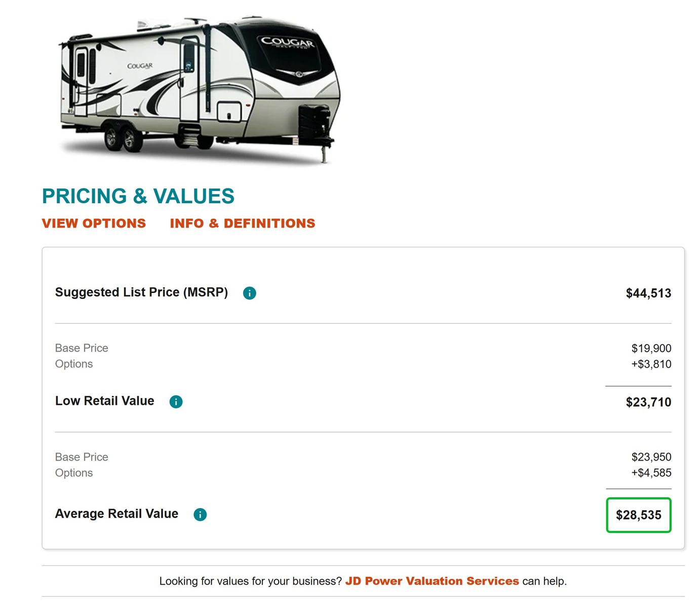
Task: Open the VIEW OPTIONS link
Action: (x=94, y=223)
